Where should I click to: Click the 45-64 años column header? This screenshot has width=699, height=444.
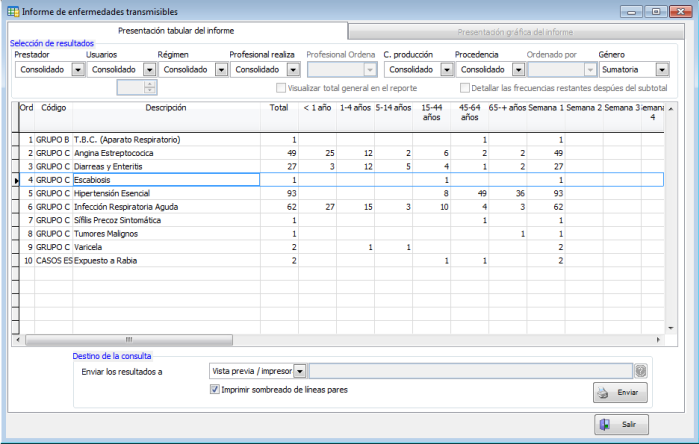pyautogui.click(x=469, y=116)
